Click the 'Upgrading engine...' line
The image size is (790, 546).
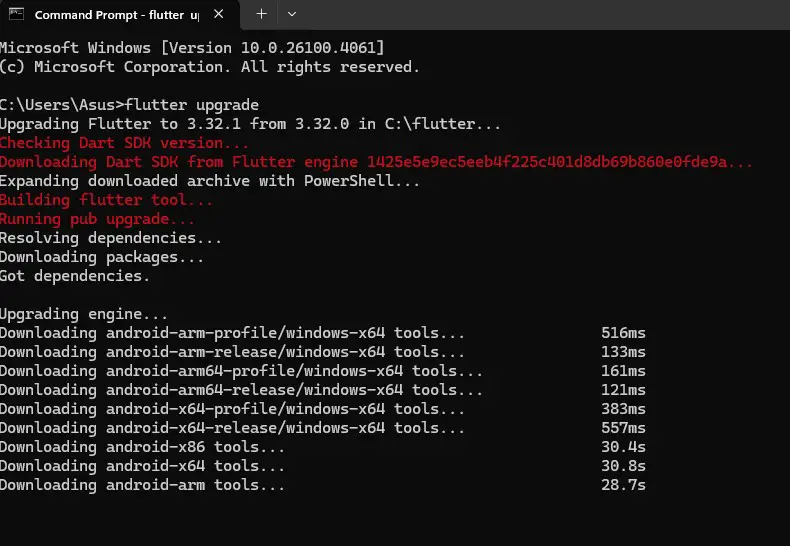[84, 314]
